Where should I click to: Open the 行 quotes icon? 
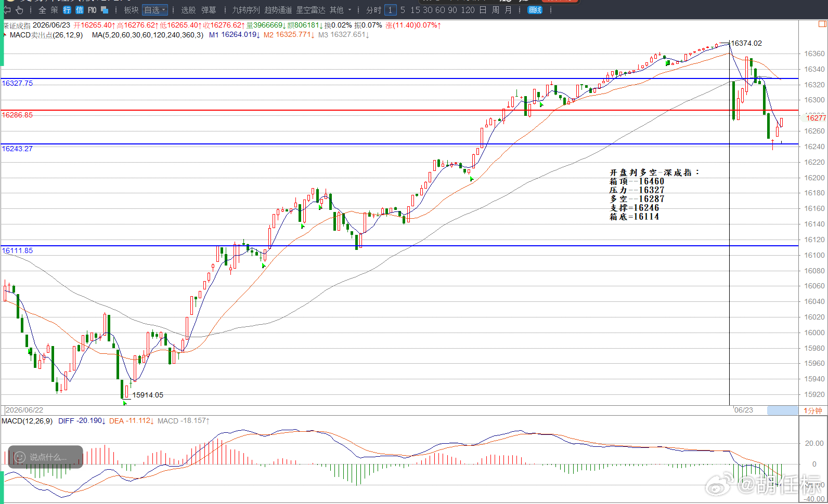(x=67, y=10)
